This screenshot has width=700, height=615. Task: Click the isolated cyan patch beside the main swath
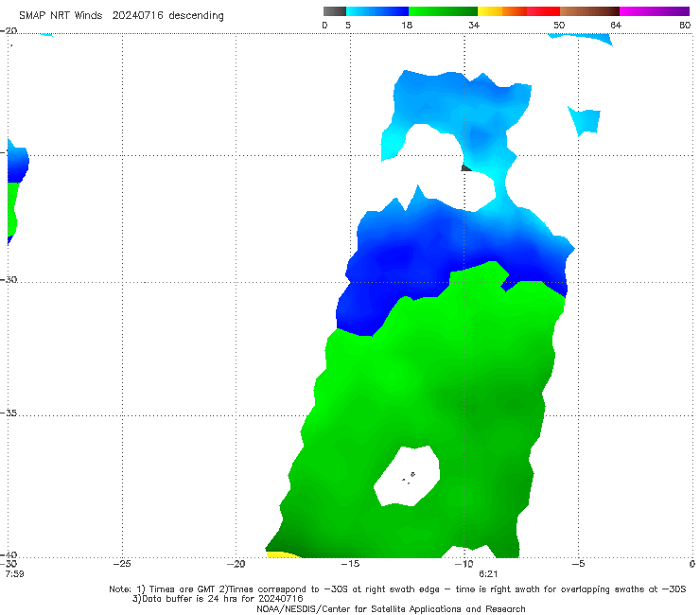pyautogui.click(x=585, y=120)
